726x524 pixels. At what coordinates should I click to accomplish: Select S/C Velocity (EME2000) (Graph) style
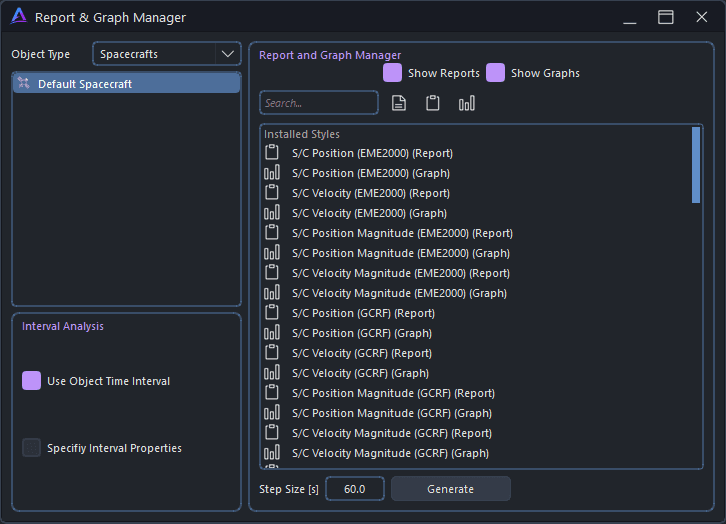477,213
